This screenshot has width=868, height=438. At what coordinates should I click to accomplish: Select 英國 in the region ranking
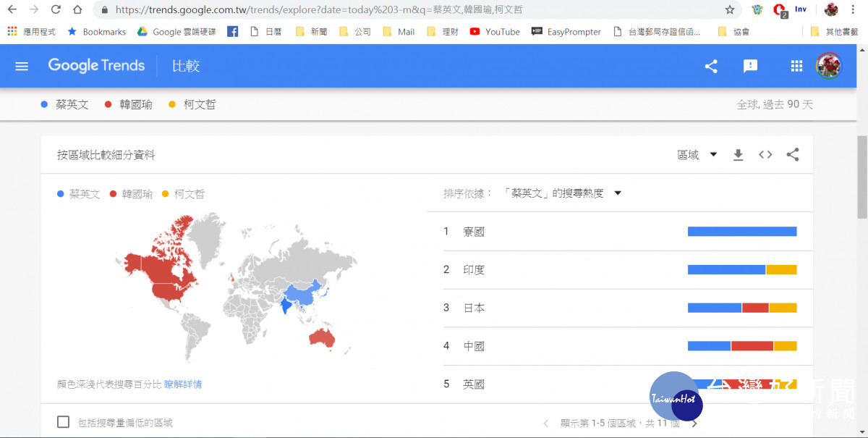point(474,384)
